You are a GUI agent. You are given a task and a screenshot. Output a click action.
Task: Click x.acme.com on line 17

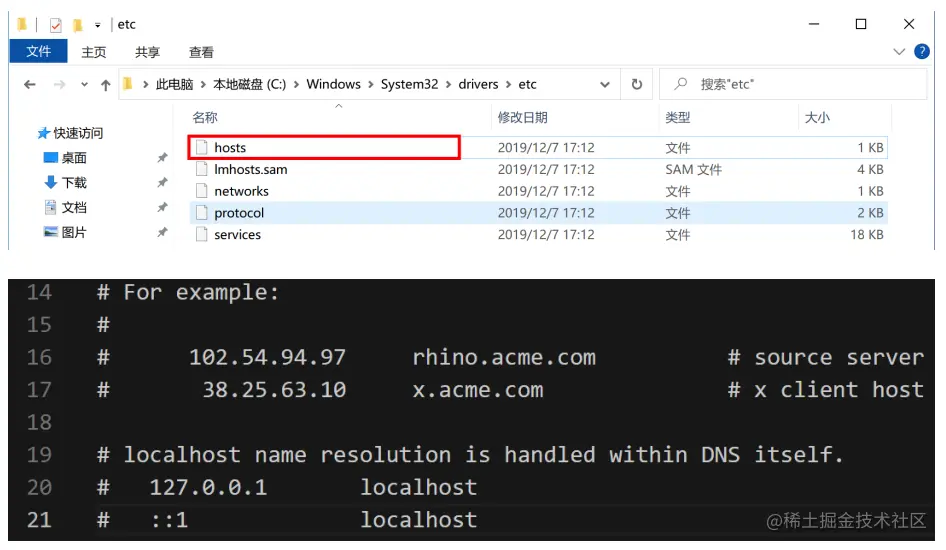click(x=478, y=390)
